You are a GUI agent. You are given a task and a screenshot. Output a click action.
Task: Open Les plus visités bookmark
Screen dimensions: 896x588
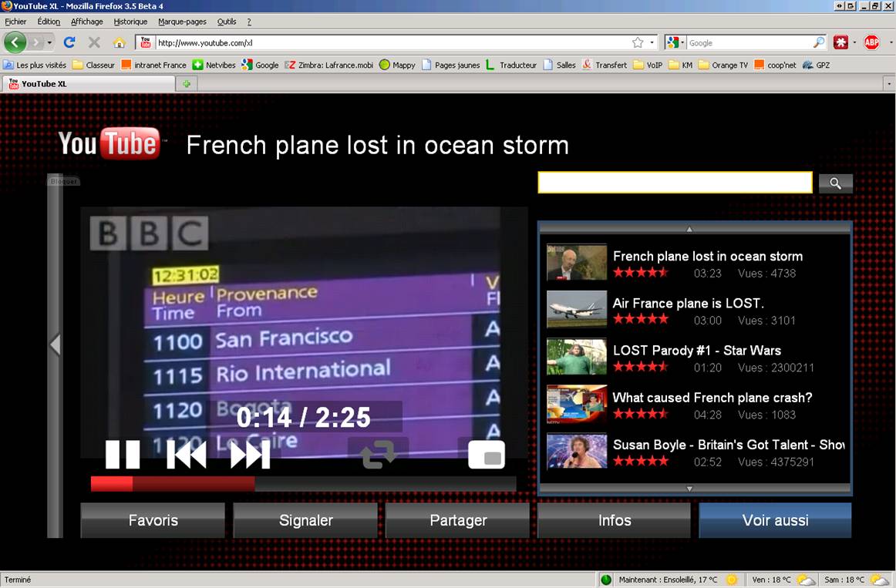(35, 65)
